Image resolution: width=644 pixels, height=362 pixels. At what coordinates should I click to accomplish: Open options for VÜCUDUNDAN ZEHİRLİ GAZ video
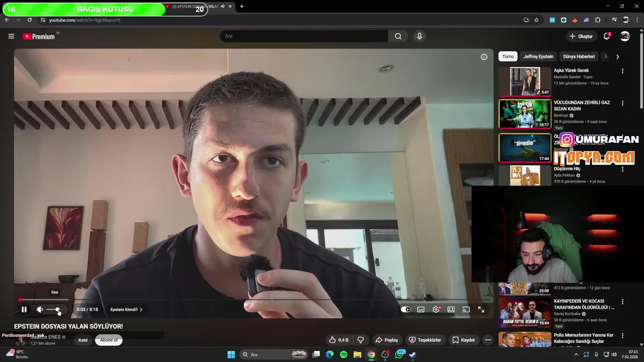[622, 103]
